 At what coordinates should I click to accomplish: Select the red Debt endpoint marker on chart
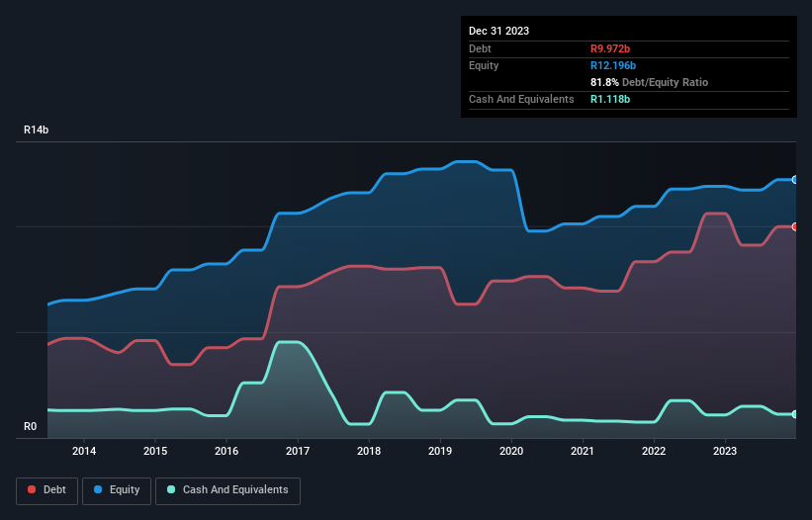[x=795, y=226]
